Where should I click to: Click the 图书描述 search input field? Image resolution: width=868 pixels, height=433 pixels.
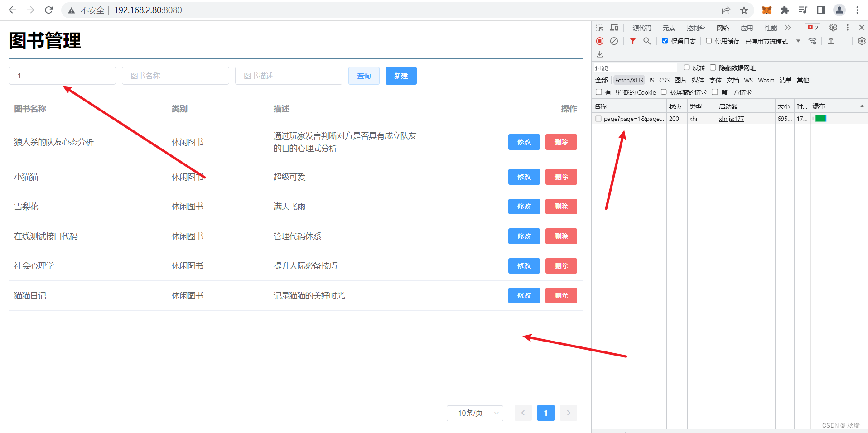[x=289, y=76]
